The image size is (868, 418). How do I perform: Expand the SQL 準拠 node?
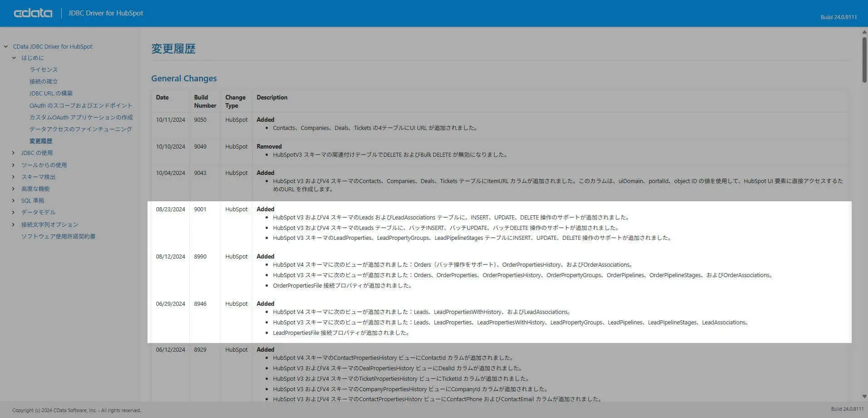(x=14, y=200)
